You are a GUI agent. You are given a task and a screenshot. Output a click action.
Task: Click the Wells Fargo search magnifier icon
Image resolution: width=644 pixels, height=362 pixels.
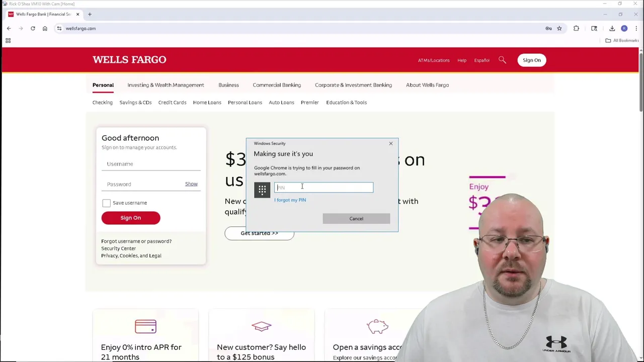pyautogui.click(x=502, y=60)
